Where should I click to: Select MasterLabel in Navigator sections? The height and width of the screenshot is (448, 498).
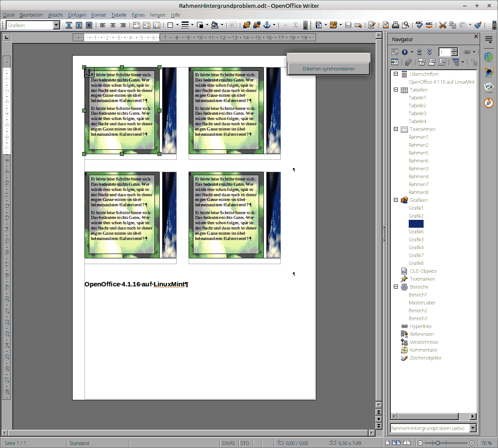422,303
